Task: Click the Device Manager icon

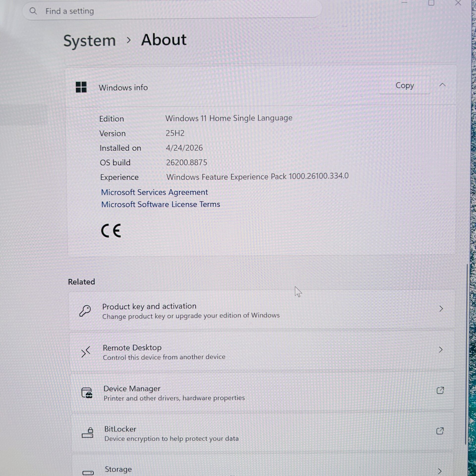Action: pyautogui.click(x=87, y=393)
